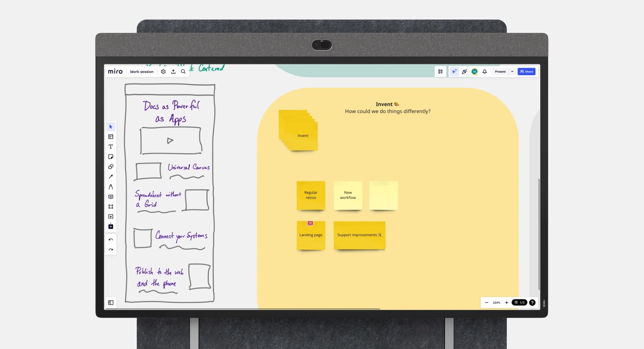
Task: Open the Comment tool
Action: pyautogui.click(x=111, y=197)
